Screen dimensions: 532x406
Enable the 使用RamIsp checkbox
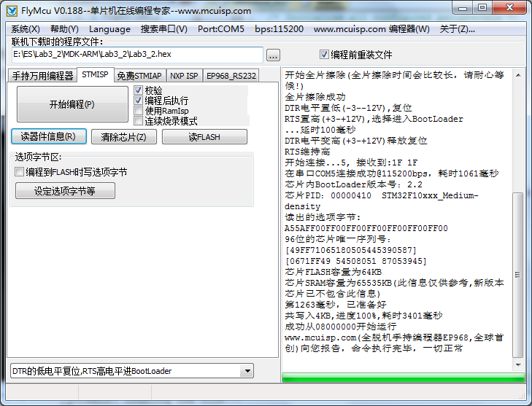[138, 111]
